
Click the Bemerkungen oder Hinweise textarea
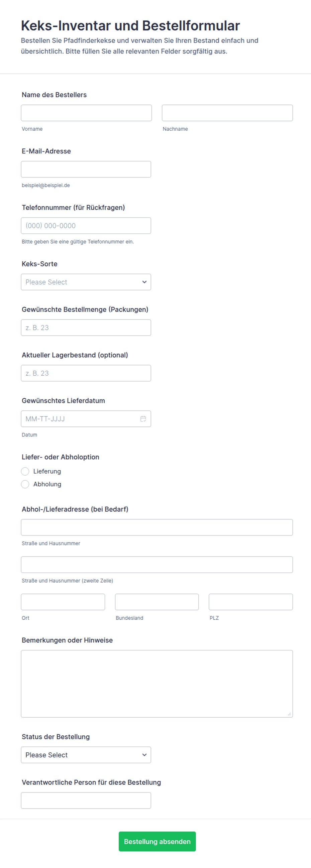point(157,684)
